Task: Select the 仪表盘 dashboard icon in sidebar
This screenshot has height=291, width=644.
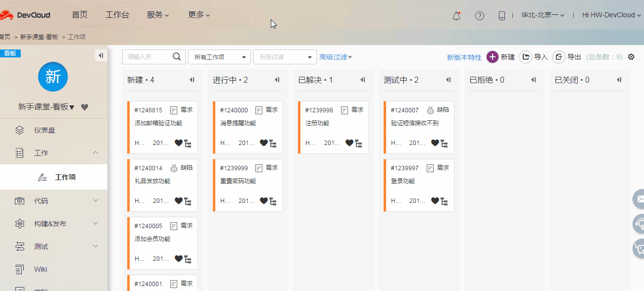Action: (19, 130)
